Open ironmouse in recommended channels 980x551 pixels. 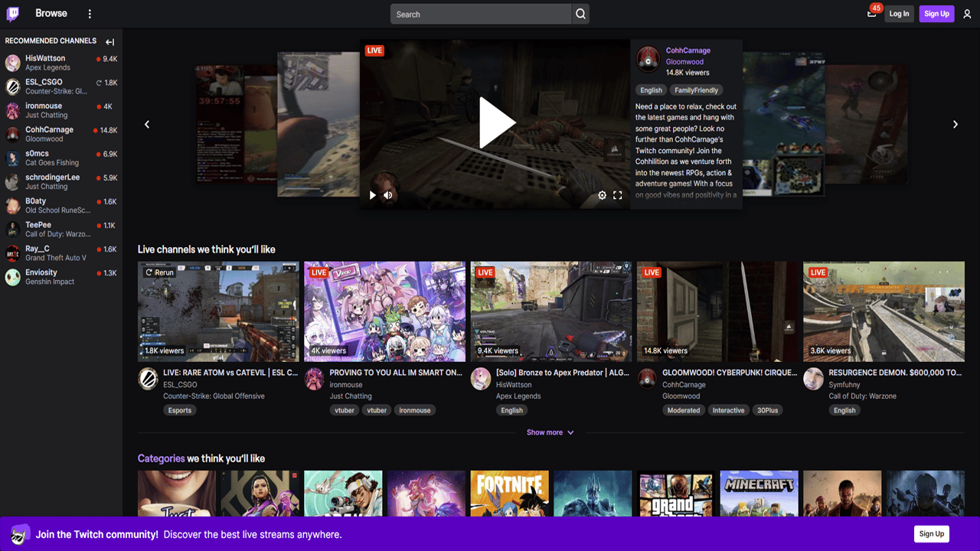pos(61,110)
